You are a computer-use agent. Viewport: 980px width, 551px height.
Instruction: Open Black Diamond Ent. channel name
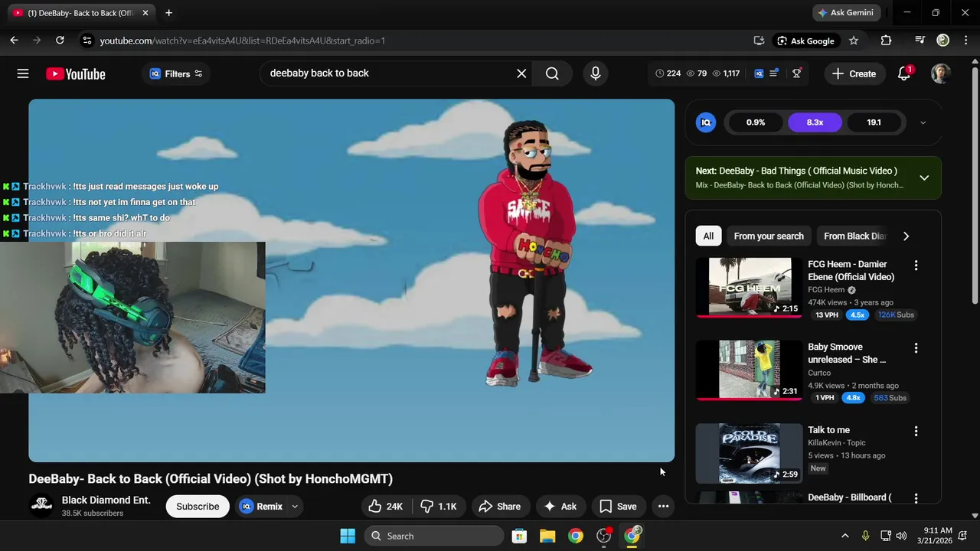(106, 500)
